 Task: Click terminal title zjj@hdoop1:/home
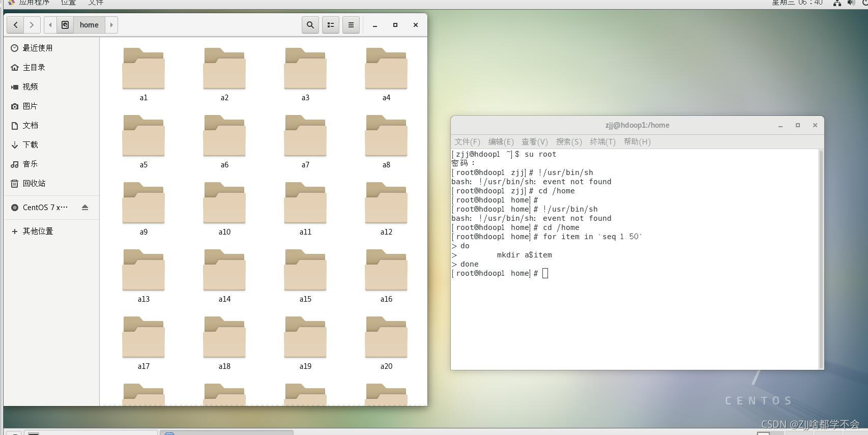pyautogui.click(x=637, y=125)
